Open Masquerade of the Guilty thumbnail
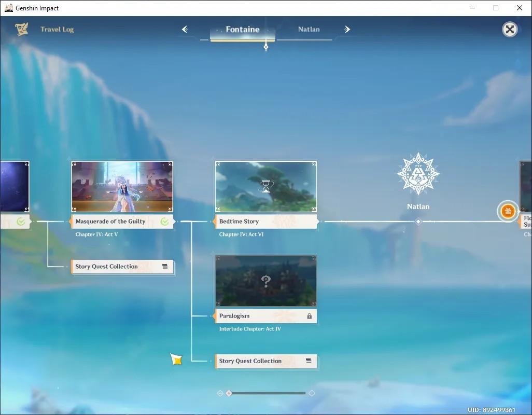Viewport: 532px width, 415px height. coord(122,187)
